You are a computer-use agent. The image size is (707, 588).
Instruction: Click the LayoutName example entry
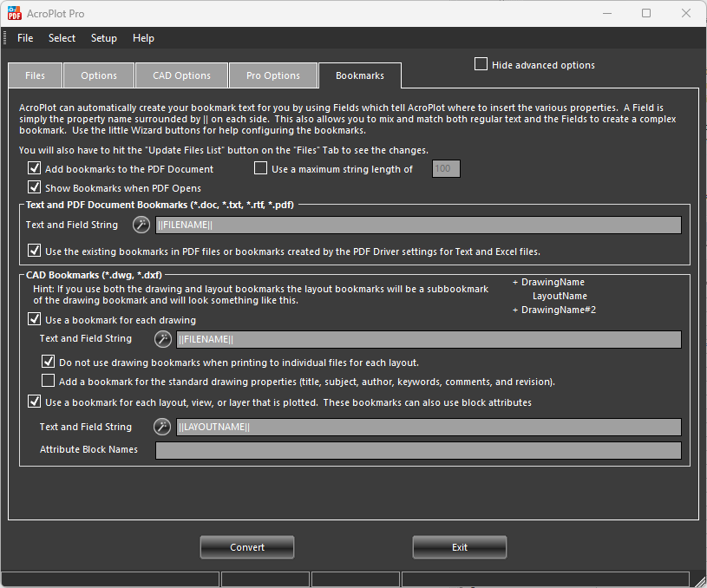tap(560, 297)
